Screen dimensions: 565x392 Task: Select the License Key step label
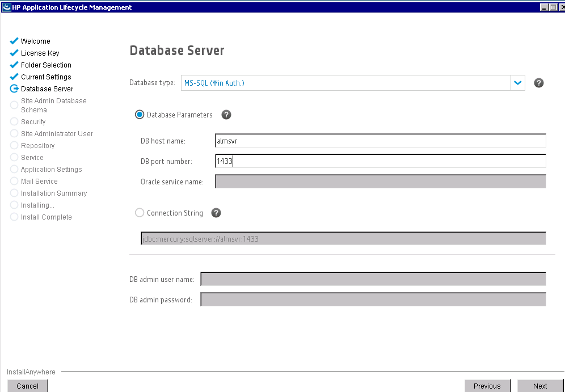[40, 53]
